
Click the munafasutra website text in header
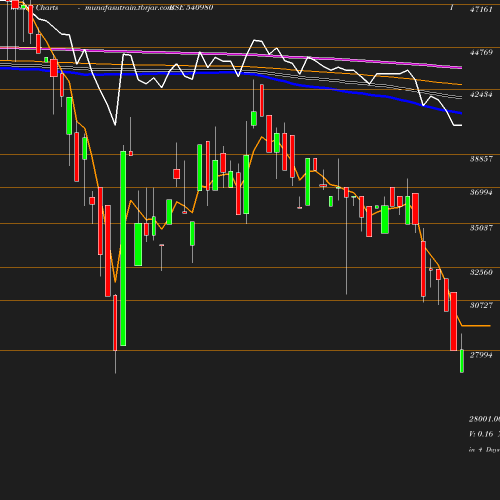click(128, 8)
